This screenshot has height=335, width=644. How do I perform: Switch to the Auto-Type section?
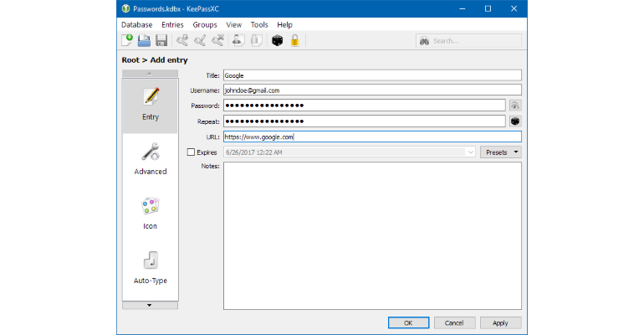pos(151,268)
